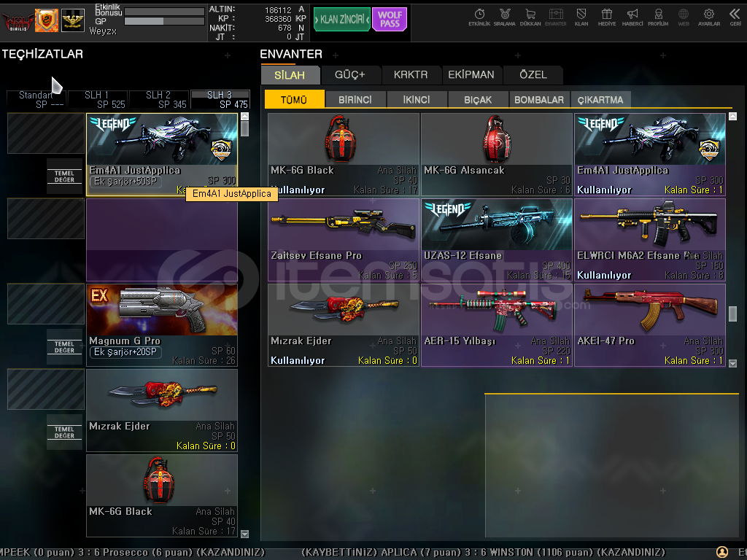Open the WOLF PASS button

click(x=390, y=20)
